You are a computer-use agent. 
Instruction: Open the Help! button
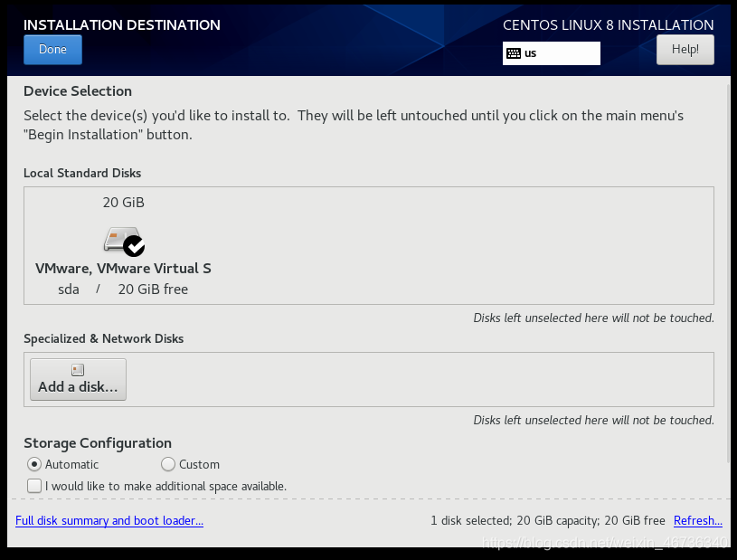685,50
